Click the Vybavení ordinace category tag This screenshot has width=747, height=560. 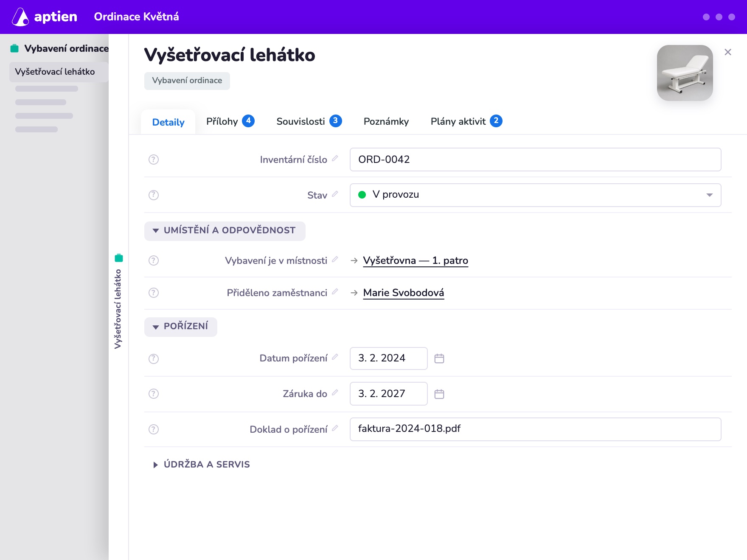coord(187,81)
